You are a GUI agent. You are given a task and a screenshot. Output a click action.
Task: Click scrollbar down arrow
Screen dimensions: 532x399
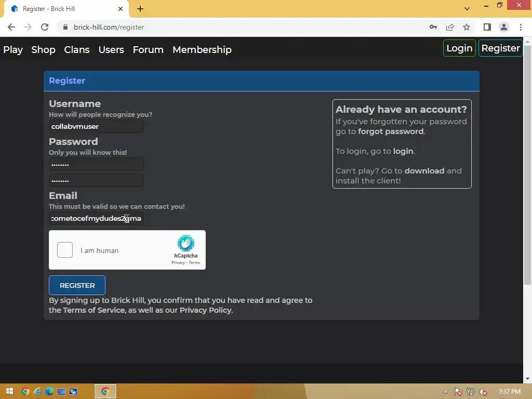click(x=527, y=378)
